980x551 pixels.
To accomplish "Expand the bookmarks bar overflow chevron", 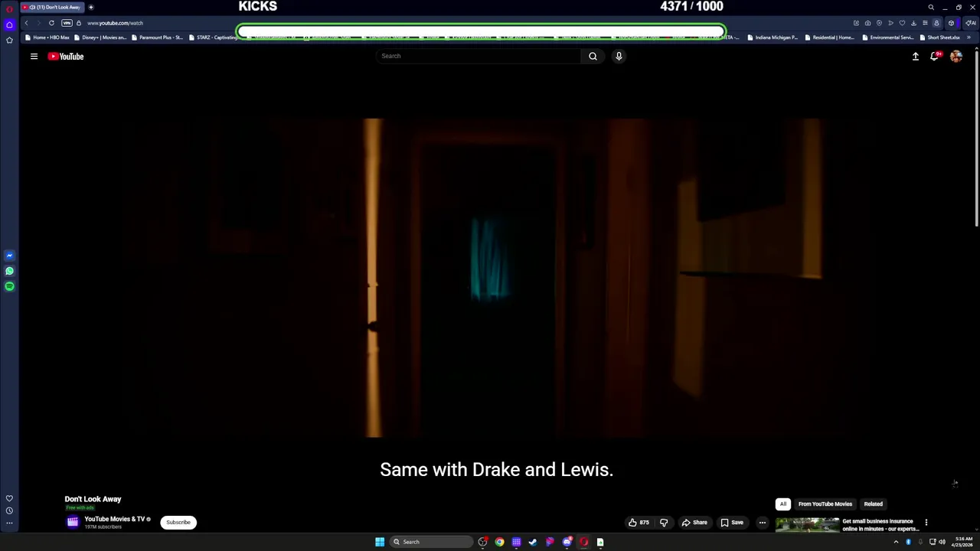I will (969, 37).
